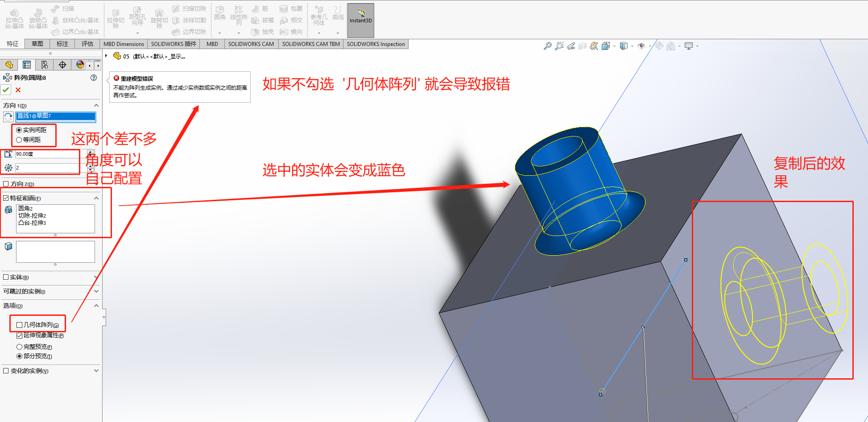This screenshot has height=422, width=868.
Task: Click the green checkmark to accept pattern
Action: pos(6,90)
